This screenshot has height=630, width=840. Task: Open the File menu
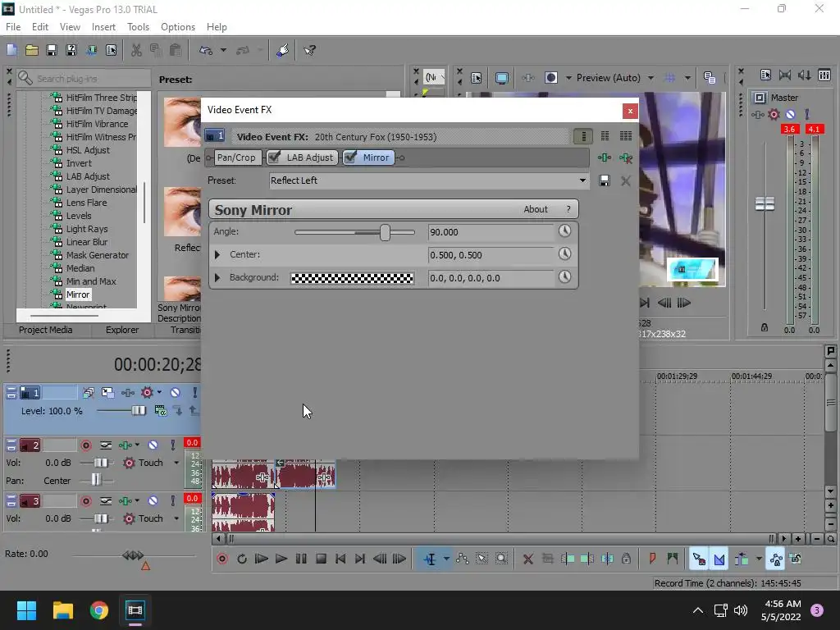pyautogui.click(x=13, y=27)
